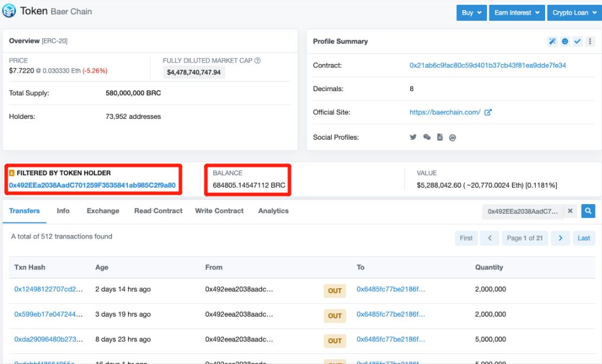The width and height of the screenshot is (602, 364).
Task: Click the Baer Chain token logo
Action: click(x=9, y=11)
